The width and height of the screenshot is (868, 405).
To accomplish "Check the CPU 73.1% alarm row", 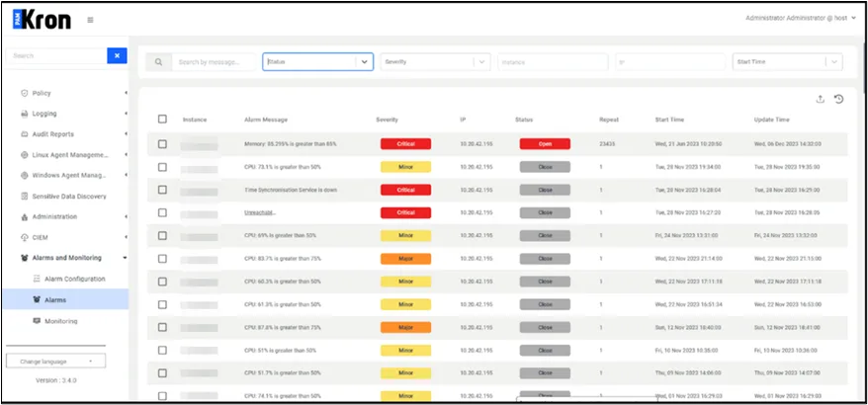I will pyautogui.click(x=162, y=167).
